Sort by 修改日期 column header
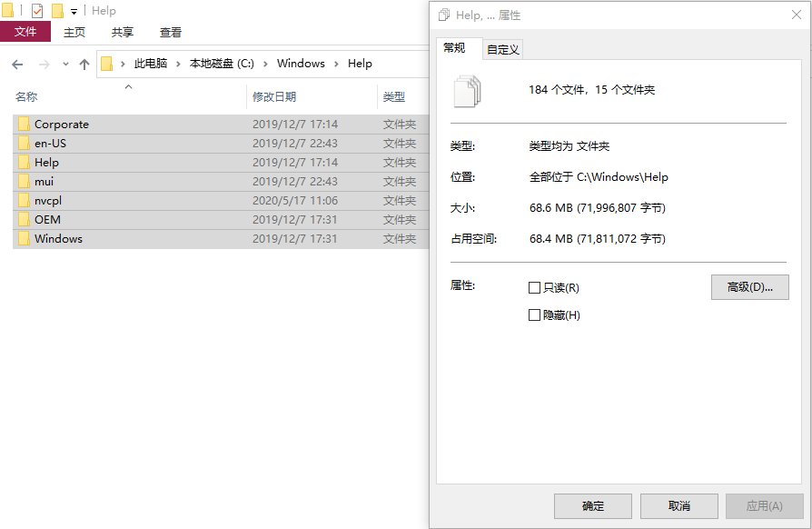This screenshot has width=812, height=529. tap(274, 96)
